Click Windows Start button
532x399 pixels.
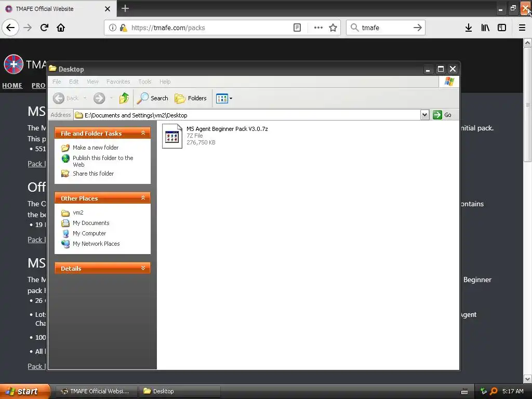click(x=24, y=391)
